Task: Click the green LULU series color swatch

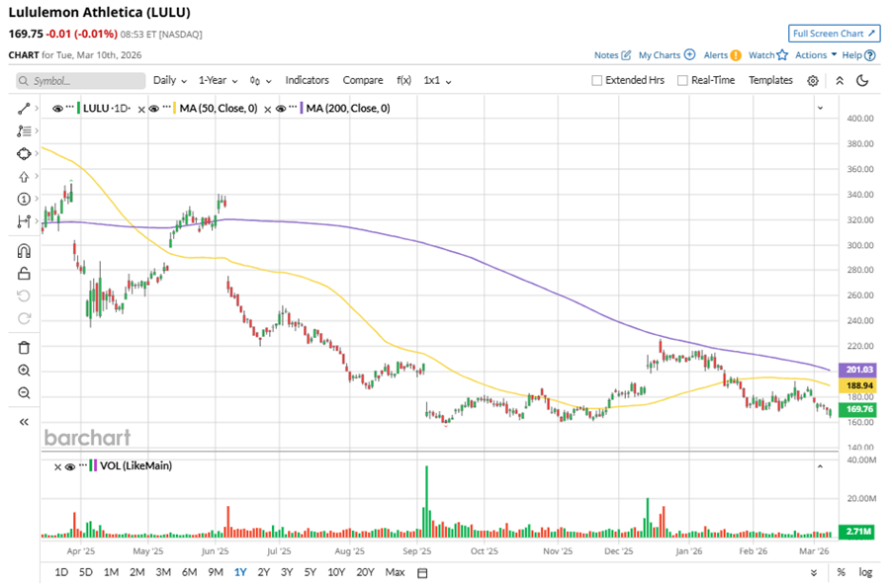Action: (x=78, y=108)
